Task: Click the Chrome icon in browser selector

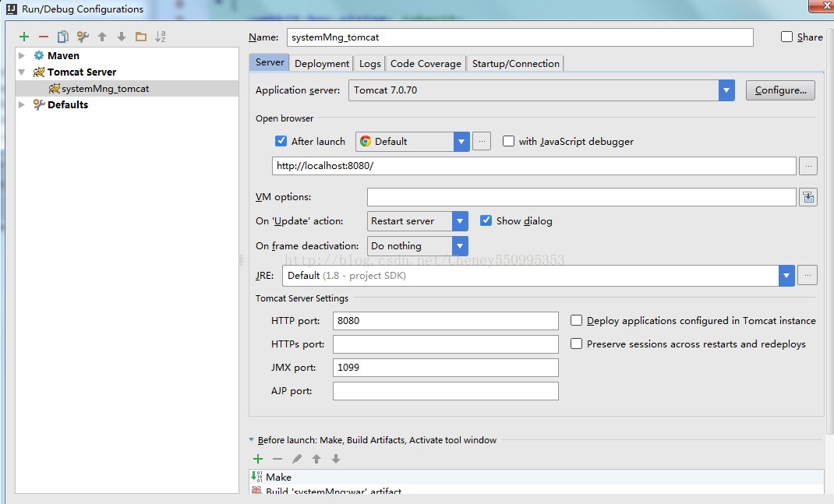Action: point(366,141)
